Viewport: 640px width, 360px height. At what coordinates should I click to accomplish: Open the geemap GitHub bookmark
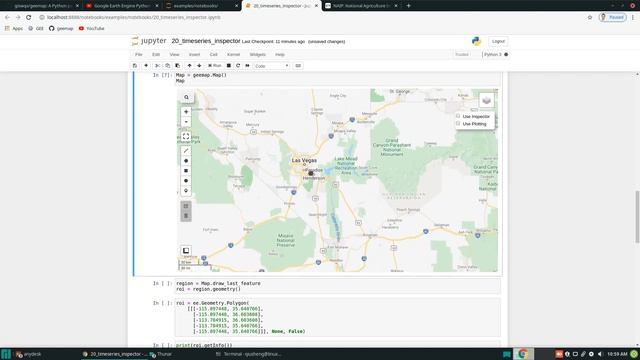pyautogui.click(x=61, y=29)
